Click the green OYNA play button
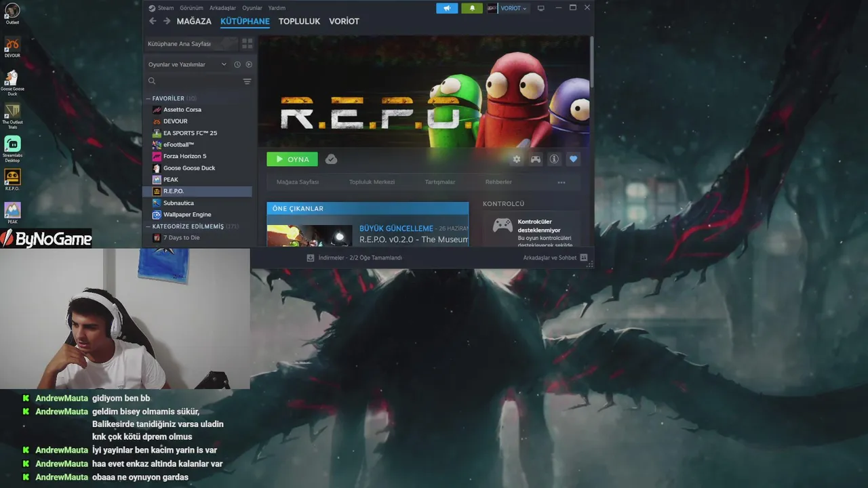This screenshot has height=488, width=868. [292, 159]
